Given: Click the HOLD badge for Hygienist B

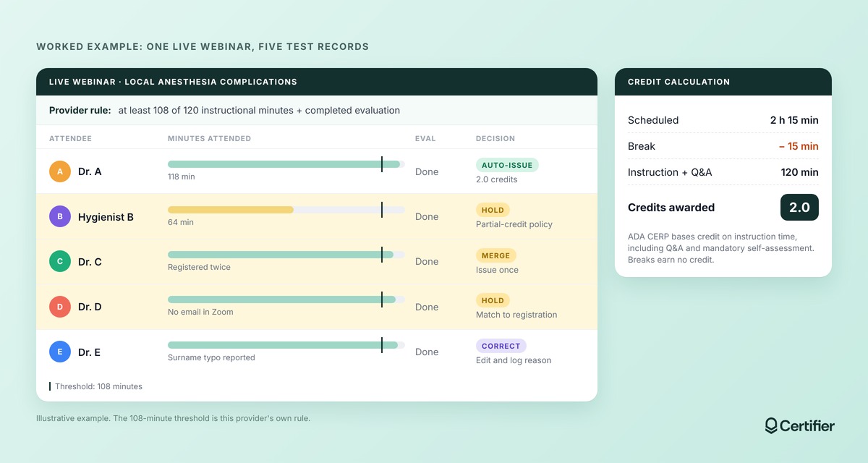Looking at the screenshot, I should tap(493, 210).
